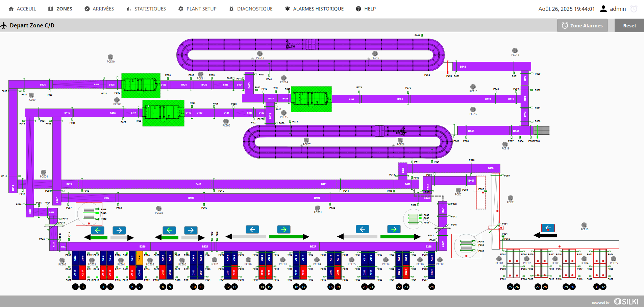Open the DIAGNOSTIQUE page

tap(251, 9)
